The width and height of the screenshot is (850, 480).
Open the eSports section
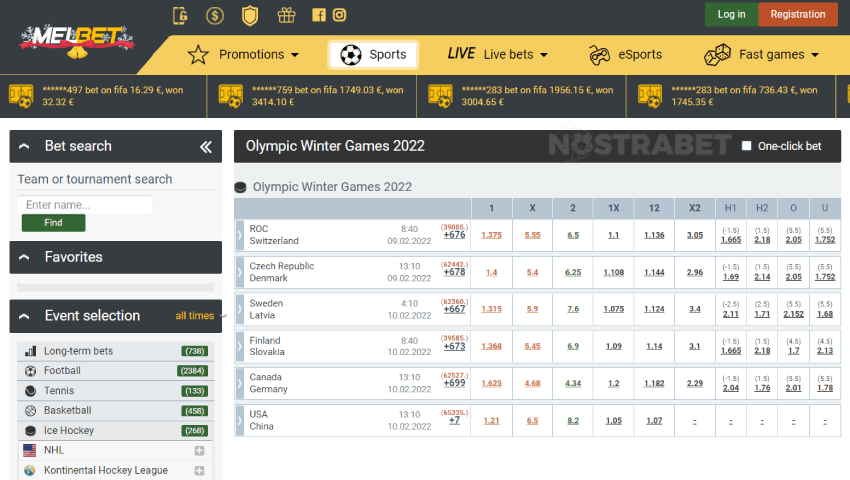pos(626,55)
